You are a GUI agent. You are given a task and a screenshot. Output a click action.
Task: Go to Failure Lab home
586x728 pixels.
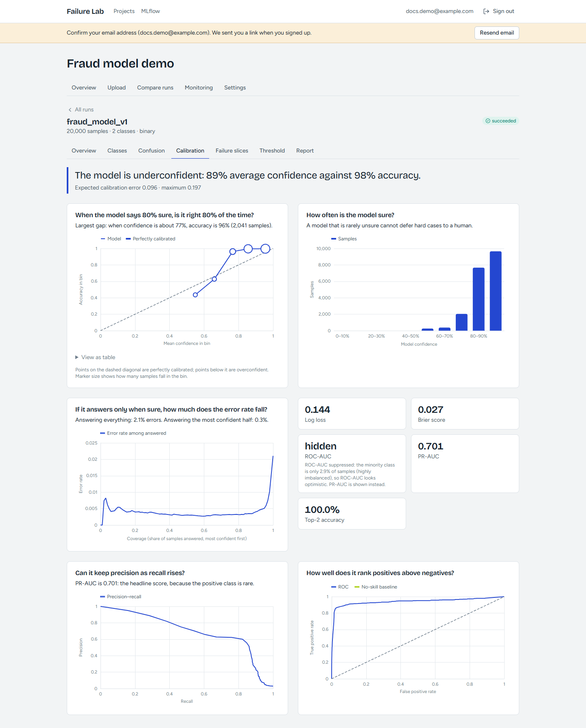click(85, 11)
